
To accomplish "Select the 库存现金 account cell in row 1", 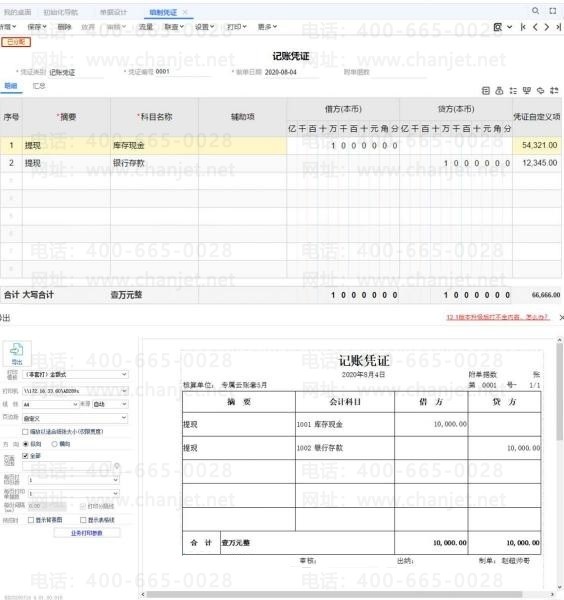I will tap(154, 145).
